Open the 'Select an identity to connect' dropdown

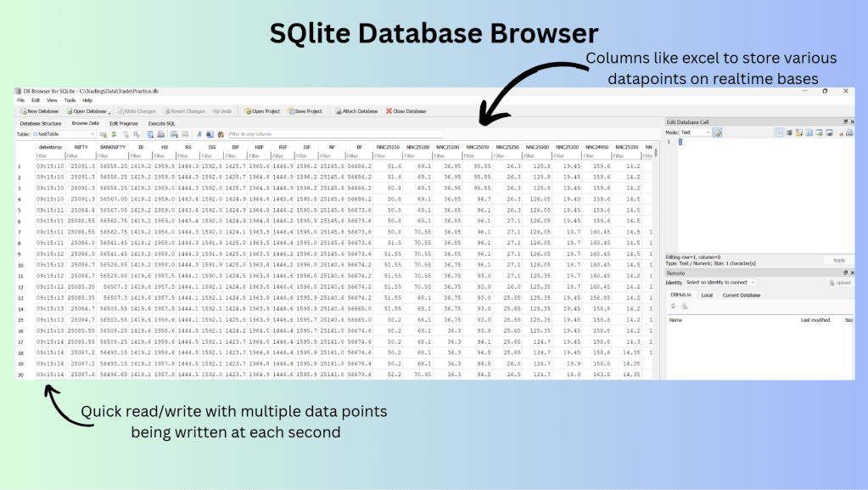720,282
